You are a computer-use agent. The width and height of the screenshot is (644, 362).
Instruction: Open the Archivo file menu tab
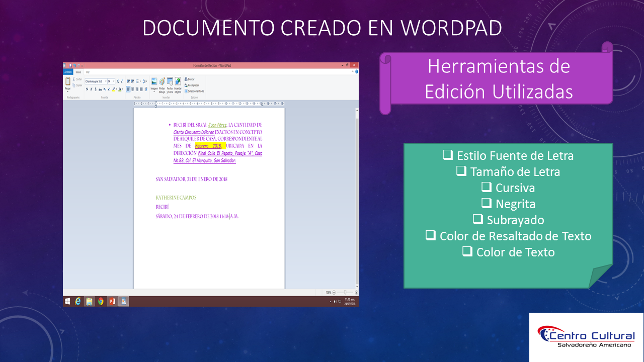click(68, 72)
